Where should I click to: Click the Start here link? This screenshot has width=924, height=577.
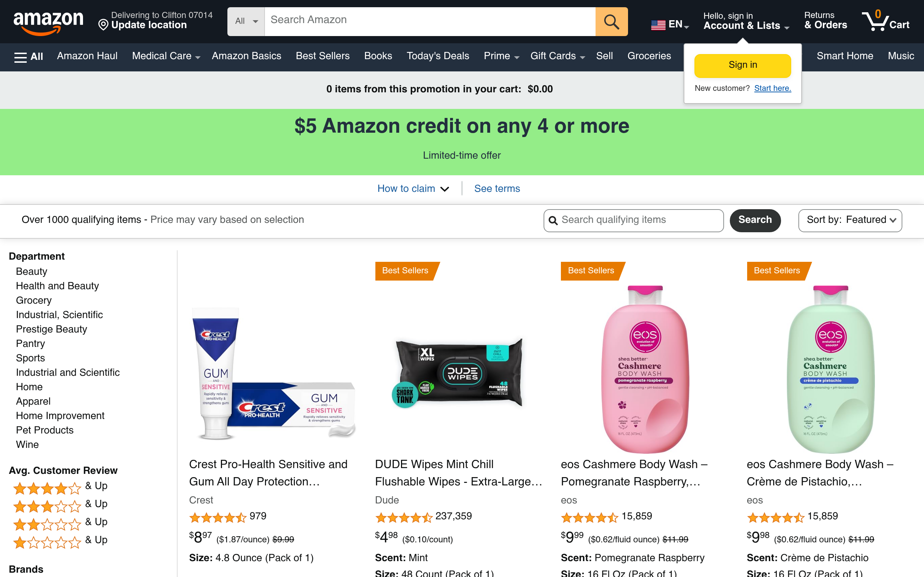[772, 89]
